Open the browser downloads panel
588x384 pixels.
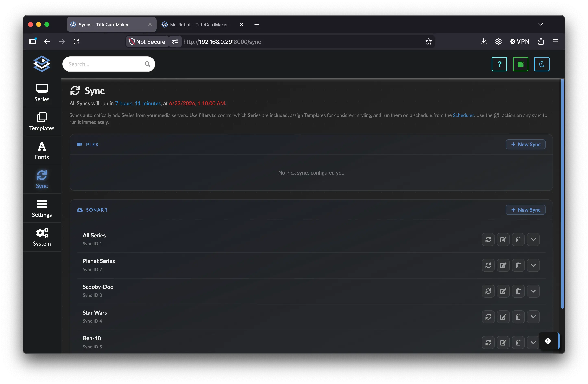pos(483,41)
